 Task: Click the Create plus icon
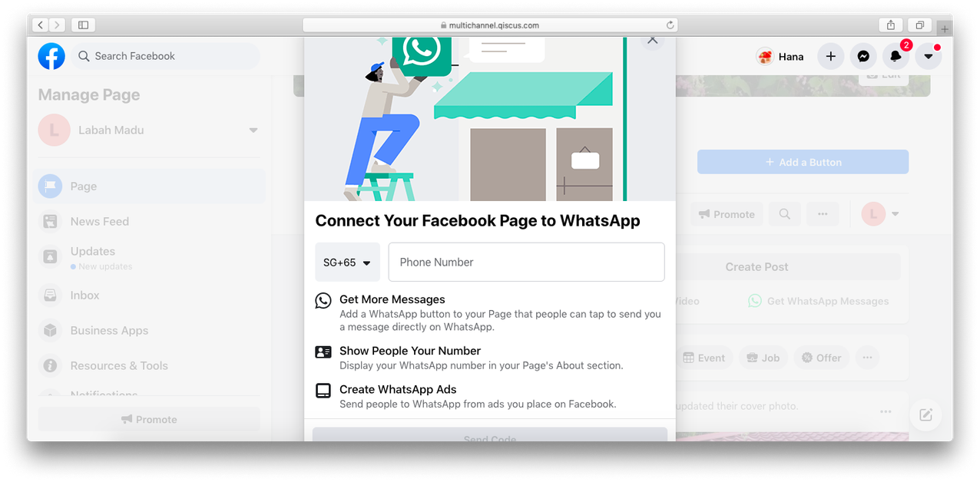coord(830,56)
